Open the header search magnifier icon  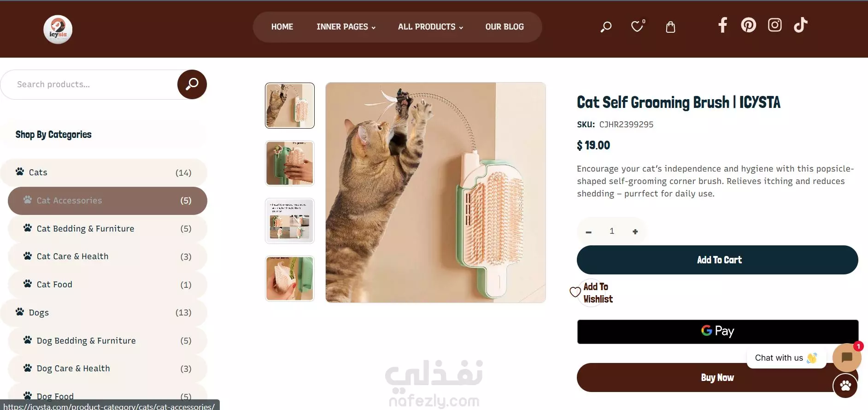click(x=606, y=27)
